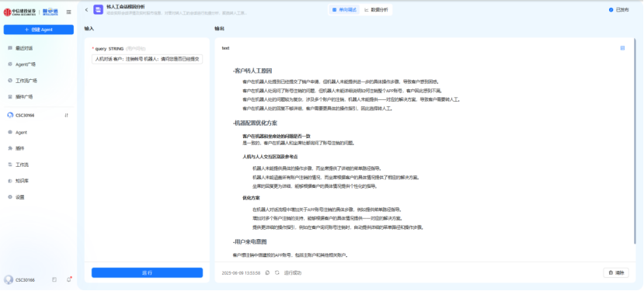This screenshot has height=291, width=644.
Task: Click the 2025-06-09 13:53:58 timestamp
Action: coord(241,272)
